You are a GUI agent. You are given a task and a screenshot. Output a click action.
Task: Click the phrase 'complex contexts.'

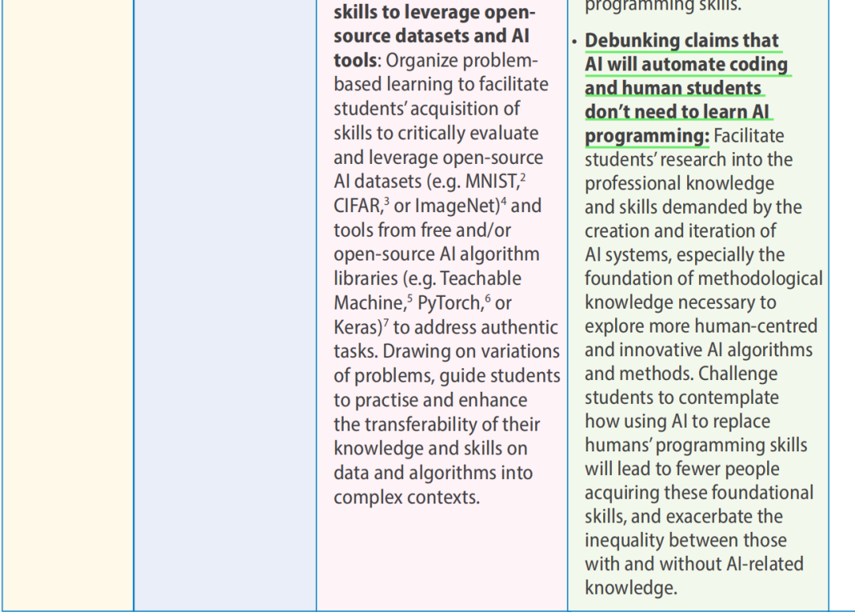pos(406,497)
